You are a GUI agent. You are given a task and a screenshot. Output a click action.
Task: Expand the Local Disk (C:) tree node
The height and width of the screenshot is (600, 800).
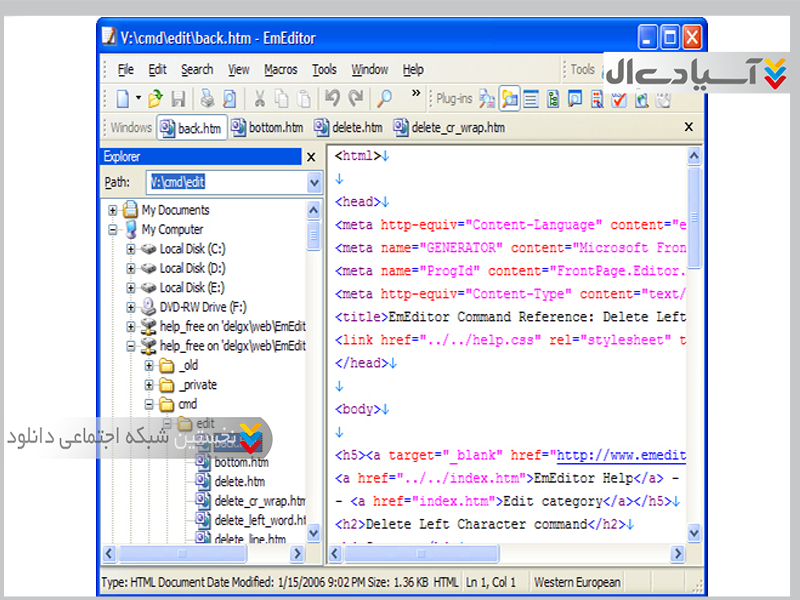click(131, 249)
